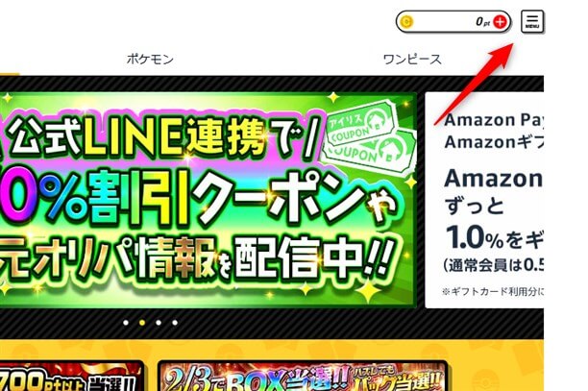Open the 700pt以上 当選 oripa card
This screenshot has width=588, height=391.
click(x=71, y=376)
